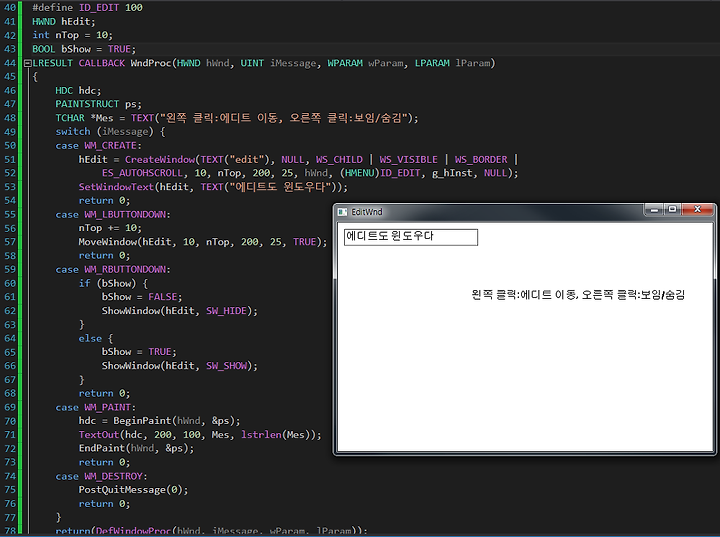Click "bShow = FALSE;" statement
The image size is (720, 537).
(x=142, y=297)
